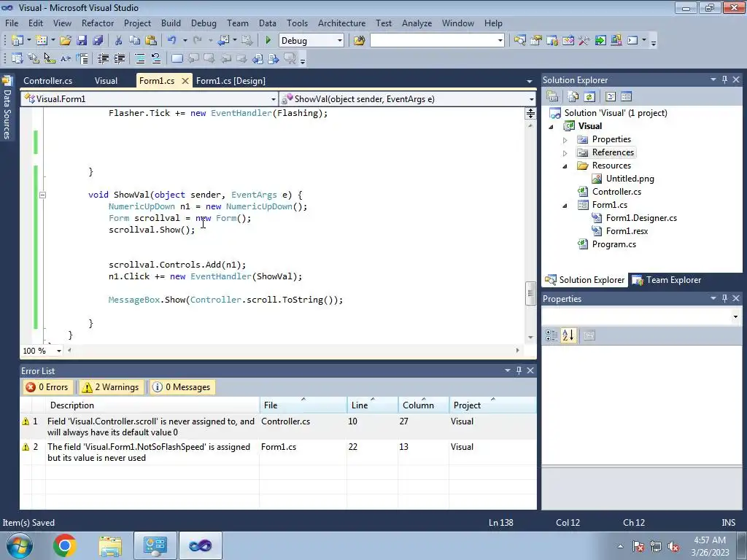Viewport: 747px width, 560px height.
Task: Switch to the Team Explorer tab
Action: tap(667, 280)
